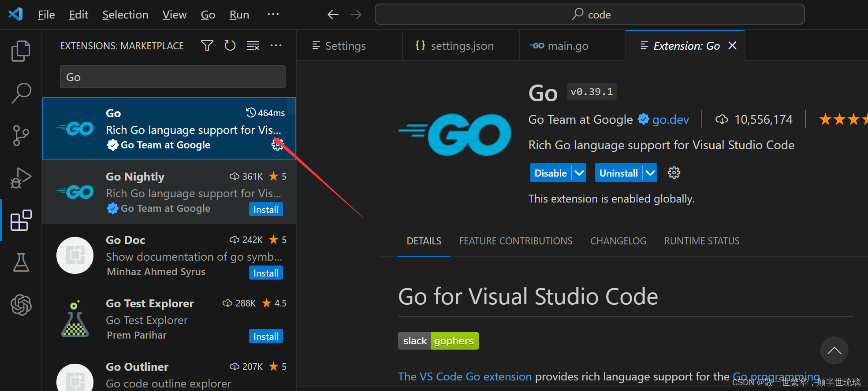
Task: Click the slack gophers badge
Action: click(438, 341)
